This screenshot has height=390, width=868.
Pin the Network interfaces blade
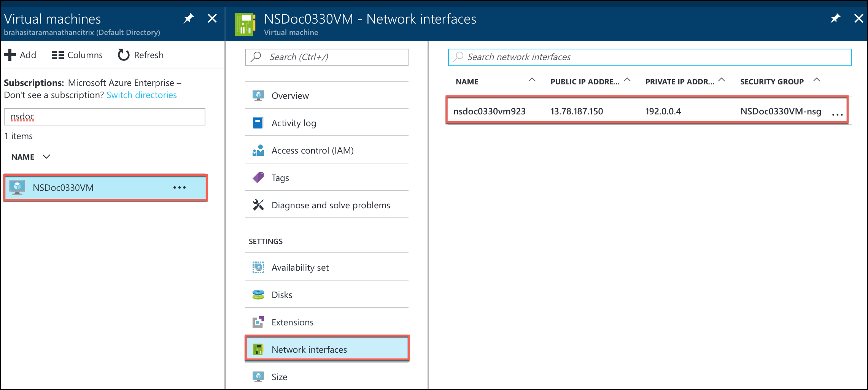coord(835,18)
